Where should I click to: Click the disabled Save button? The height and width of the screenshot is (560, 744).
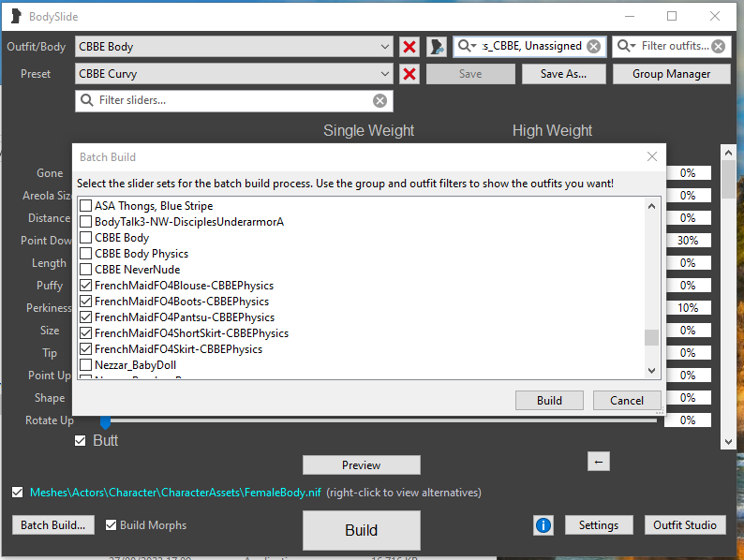[470, 74]
